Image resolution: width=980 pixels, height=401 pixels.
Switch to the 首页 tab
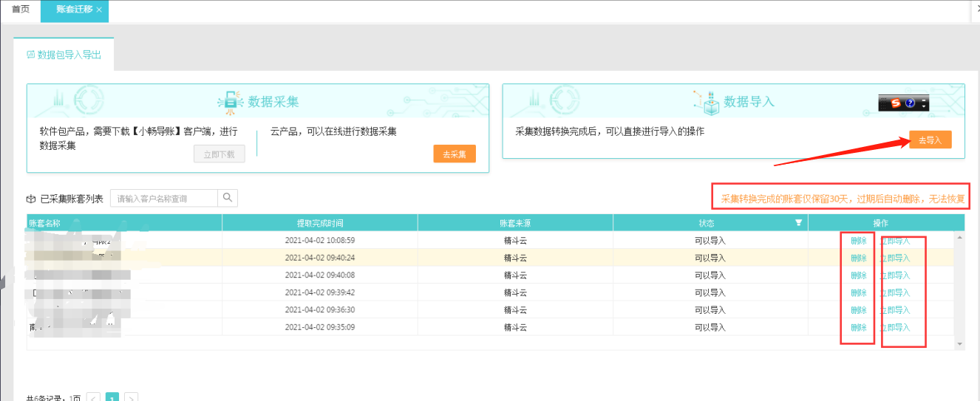[x=21, y=9]
